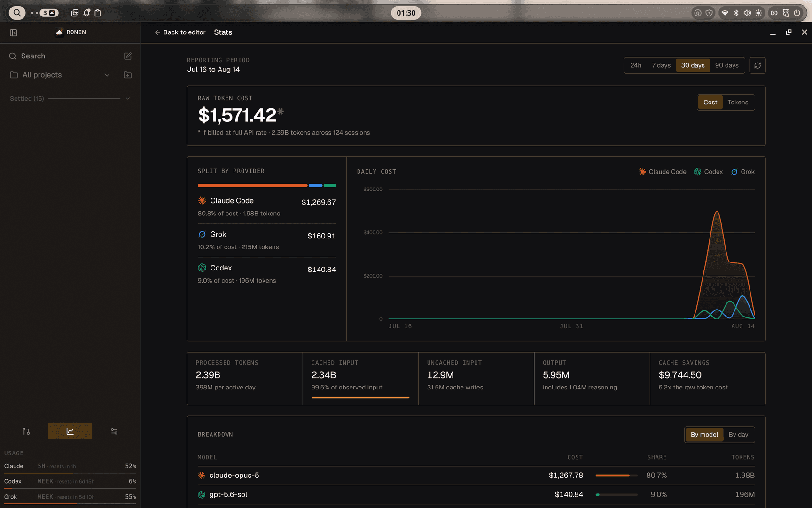Open the system search magnifier icon
The width and height of the screenshot is (812, 508).
point(17,13)
